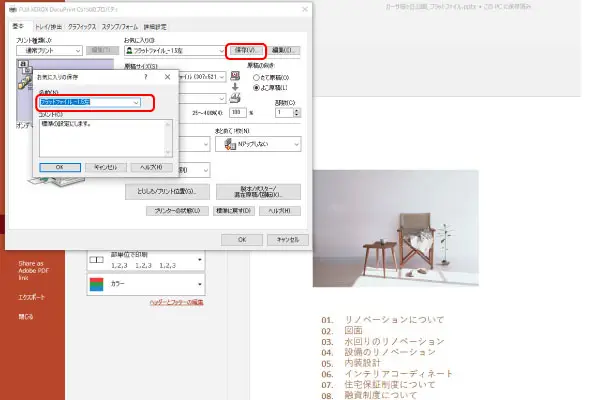Increase the 部数 copies with the up stepper
The image size is (600, 400).
[x=297, y=110]
